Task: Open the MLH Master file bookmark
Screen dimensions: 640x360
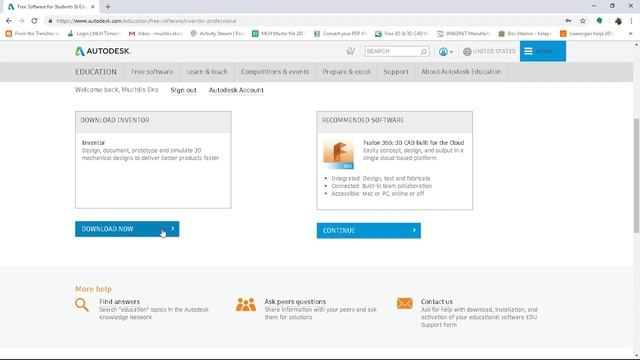Action: click(278, 33)
